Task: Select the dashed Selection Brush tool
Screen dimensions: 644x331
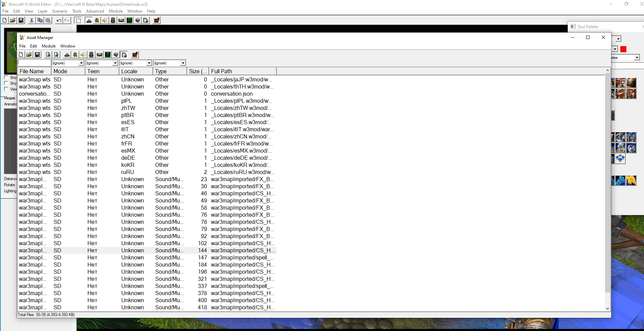Action: [78, 20]
